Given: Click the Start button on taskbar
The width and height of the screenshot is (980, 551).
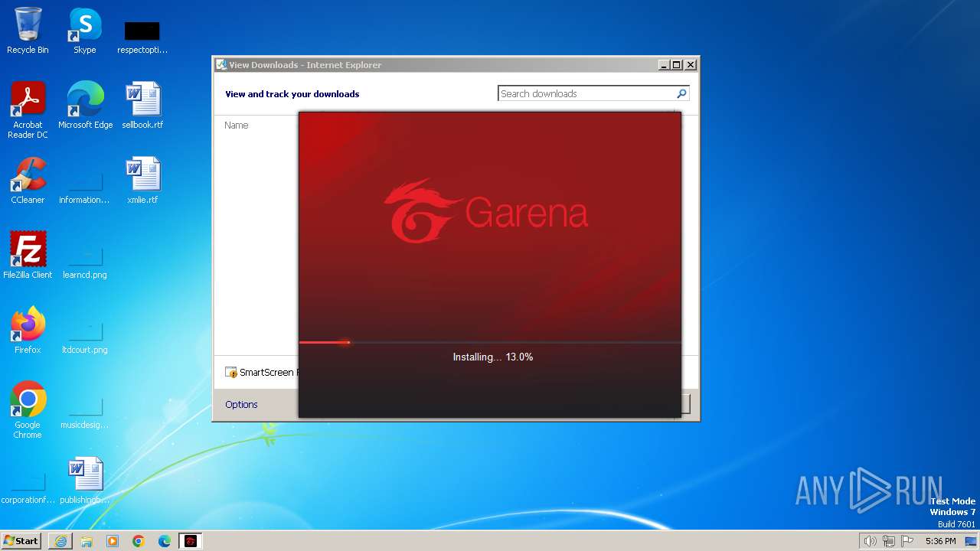Looking at the screenshot, I should click(x=21, y=541).
